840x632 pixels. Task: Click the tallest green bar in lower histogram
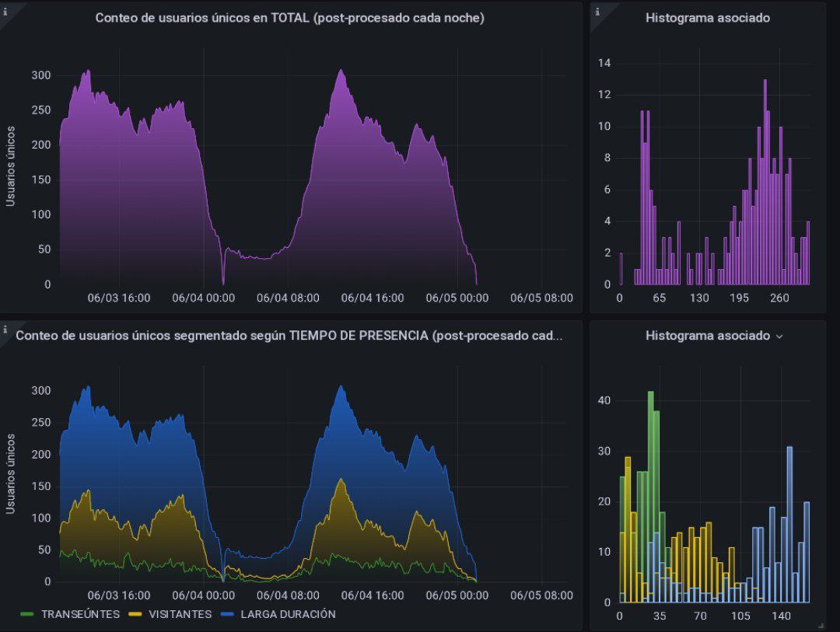coord(651,497)
